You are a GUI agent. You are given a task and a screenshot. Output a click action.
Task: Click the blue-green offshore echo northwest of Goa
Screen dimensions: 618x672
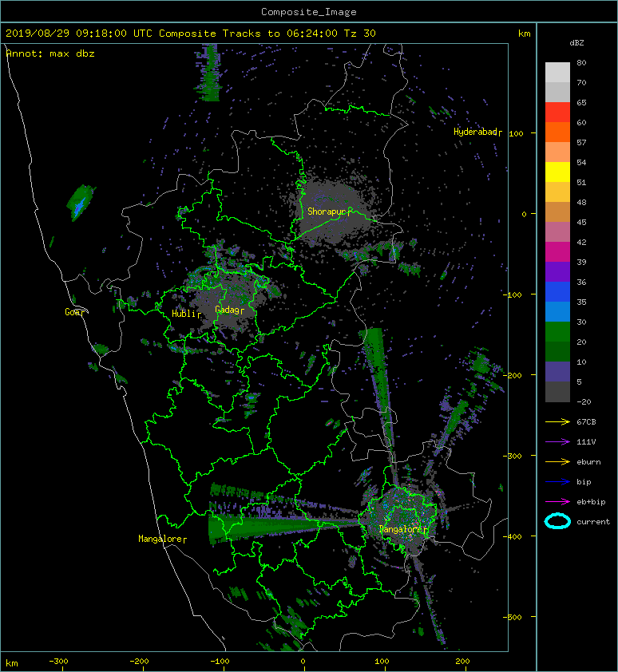80,203
